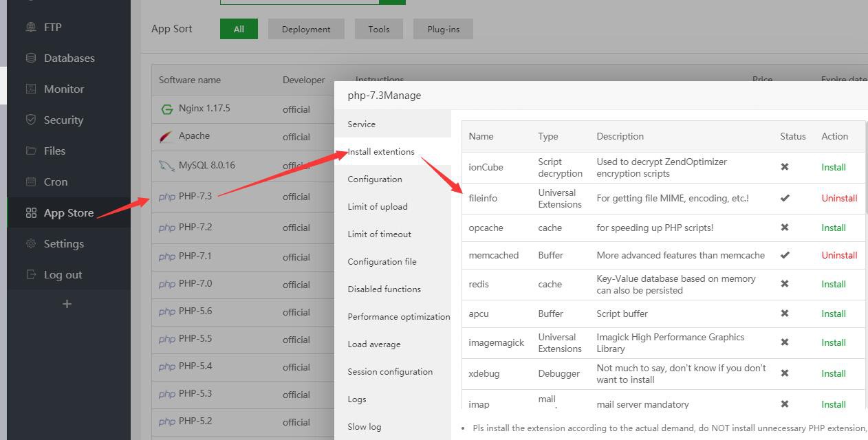Install the apcu extension
The height and width of the screenshot is (440, 868).
tap(833, 313)
